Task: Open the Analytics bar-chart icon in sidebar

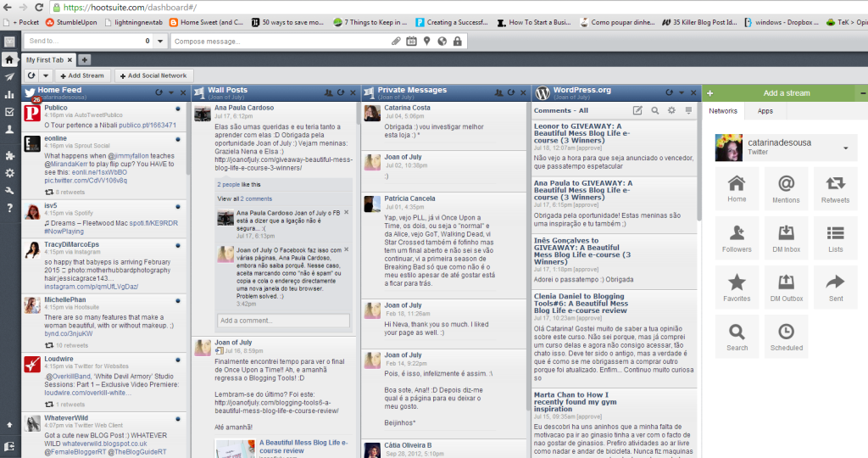Action: [9, 94]
